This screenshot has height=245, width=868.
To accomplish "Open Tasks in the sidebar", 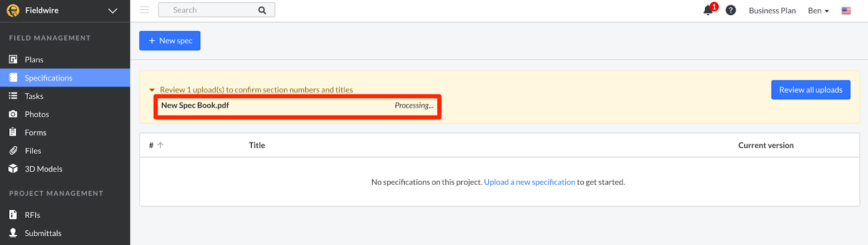I will (x=34, y=96).
